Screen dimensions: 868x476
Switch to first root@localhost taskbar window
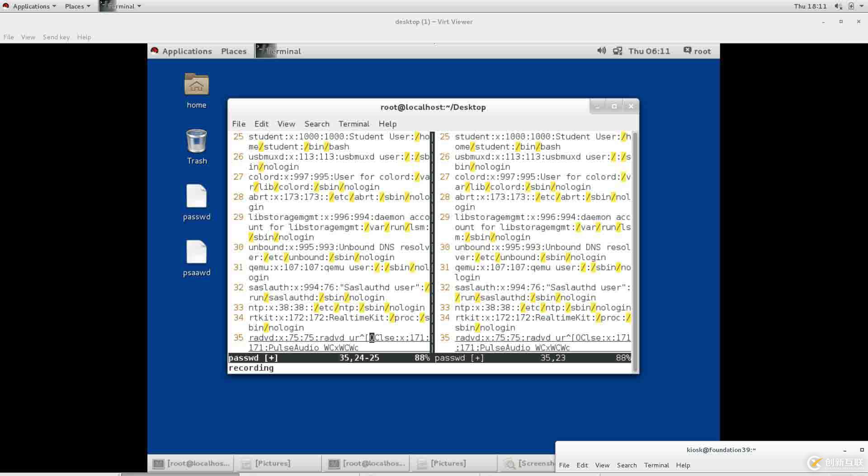(191, 463)
